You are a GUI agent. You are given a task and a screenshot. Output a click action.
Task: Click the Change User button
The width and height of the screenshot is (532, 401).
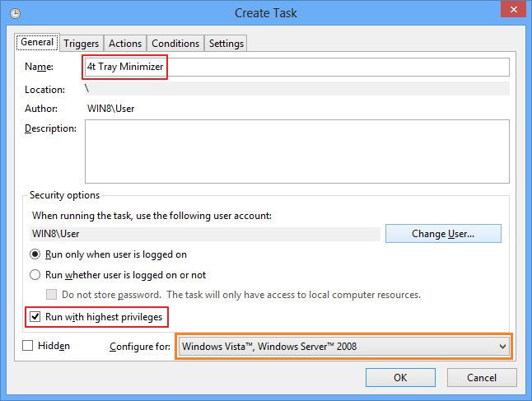[443, 234]
